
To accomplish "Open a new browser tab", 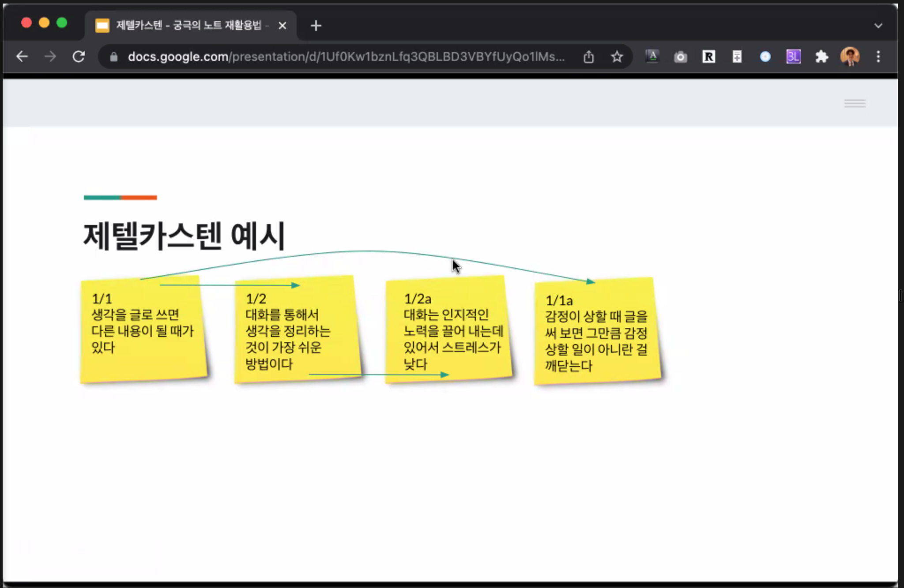I will (x=316, y=26).
